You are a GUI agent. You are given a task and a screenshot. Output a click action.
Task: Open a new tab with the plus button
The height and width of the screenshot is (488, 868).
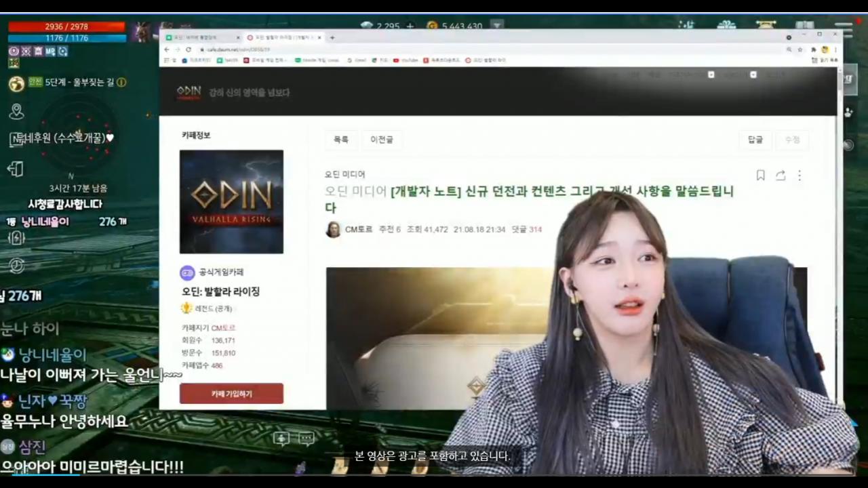[332, 37]
